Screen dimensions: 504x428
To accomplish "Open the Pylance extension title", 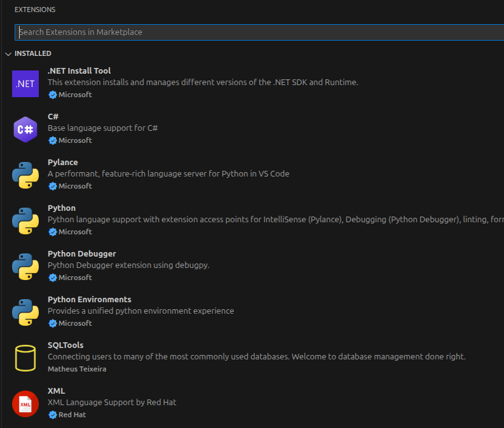I will tap(63, 163).
